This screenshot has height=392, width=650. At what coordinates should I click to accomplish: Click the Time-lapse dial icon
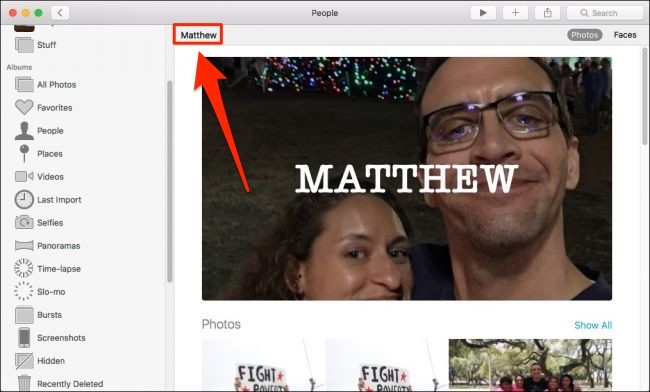coord(24,268)
